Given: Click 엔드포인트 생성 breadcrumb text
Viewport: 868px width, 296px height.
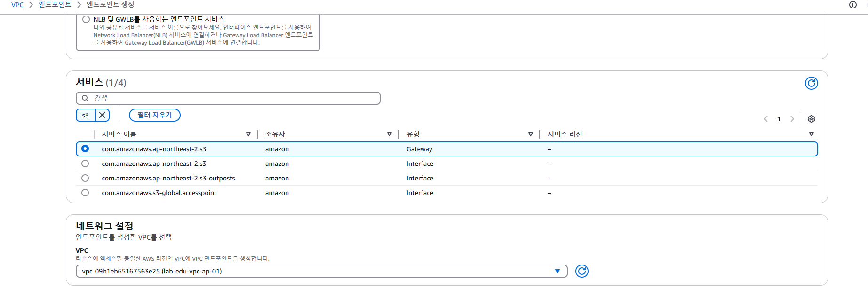Looking at the screenshot, I should click(111, 5).
